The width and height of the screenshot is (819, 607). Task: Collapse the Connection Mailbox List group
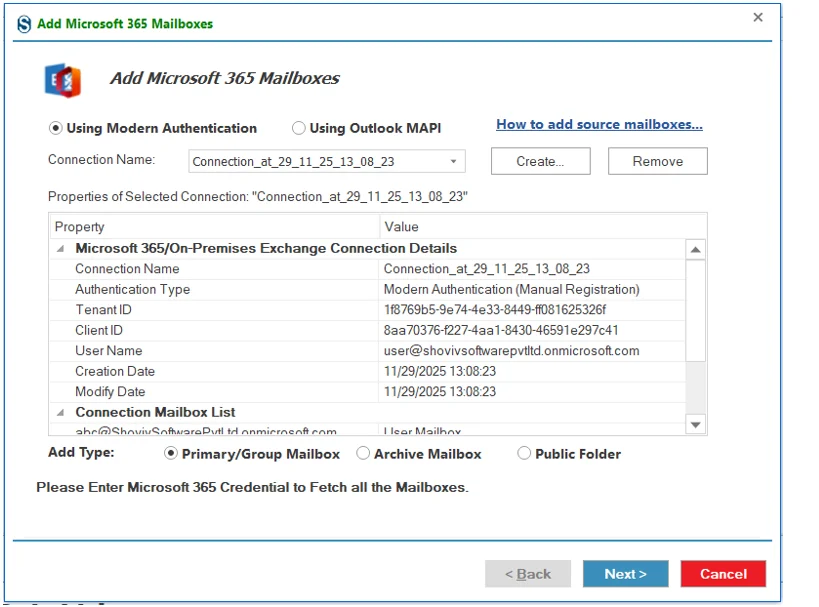[x=61, y=413]
